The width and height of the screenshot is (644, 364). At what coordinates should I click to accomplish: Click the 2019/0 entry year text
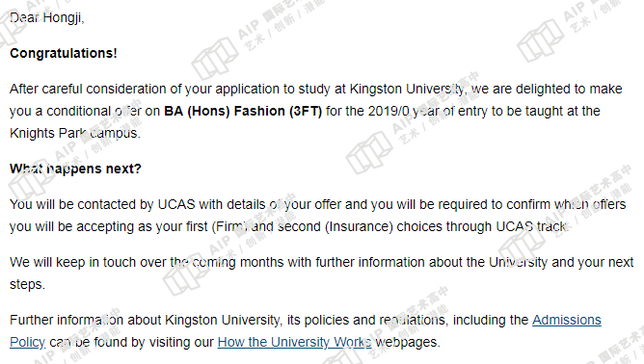click(x=389, y=111)
